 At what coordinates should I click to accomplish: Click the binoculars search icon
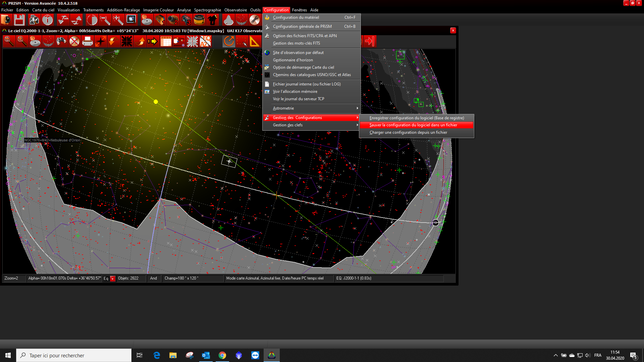coord(61,42)
